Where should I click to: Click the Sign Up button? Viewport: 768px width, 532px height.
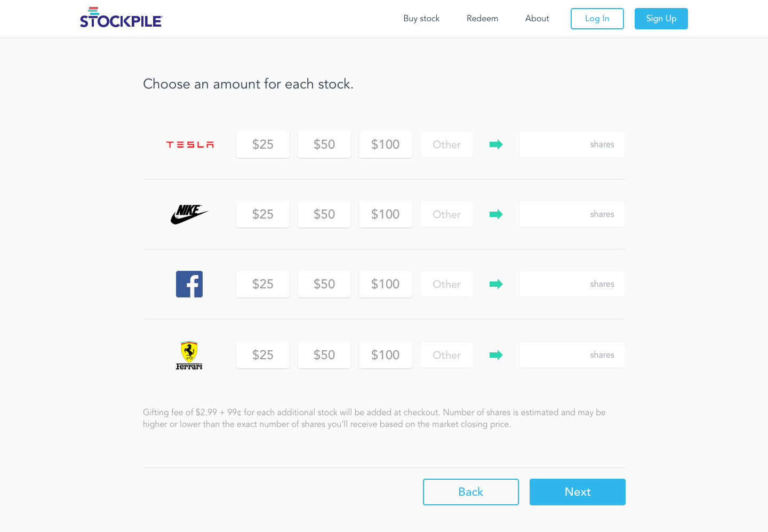[x=661, y=19]
